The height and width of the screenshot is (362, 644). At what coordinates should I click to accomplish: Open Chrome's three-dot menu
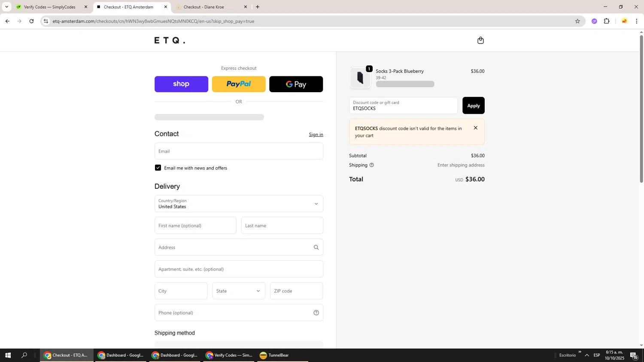[637, 21]
